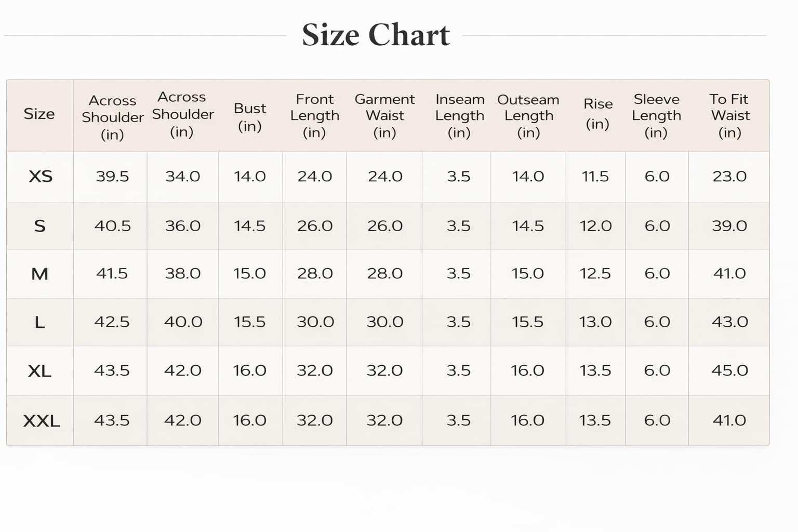Viewport: 798px width, 532px height.
Task: Click the L size row label
Action: pos(39,323)
